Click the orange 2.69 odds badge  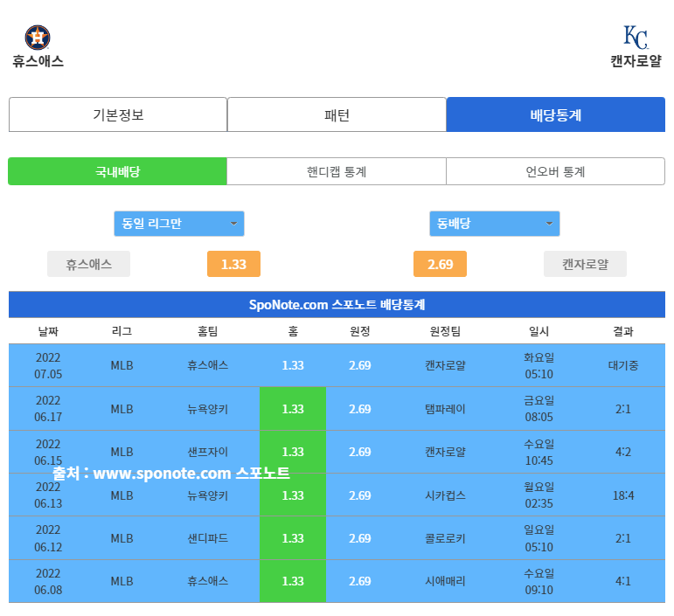[x=440, y=264]
